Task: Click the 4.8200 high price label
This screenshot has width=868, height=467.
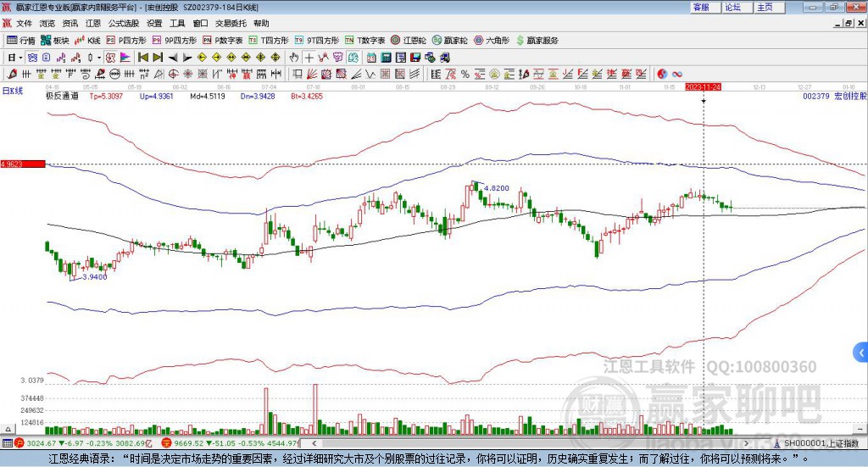Action: (497, 188)
